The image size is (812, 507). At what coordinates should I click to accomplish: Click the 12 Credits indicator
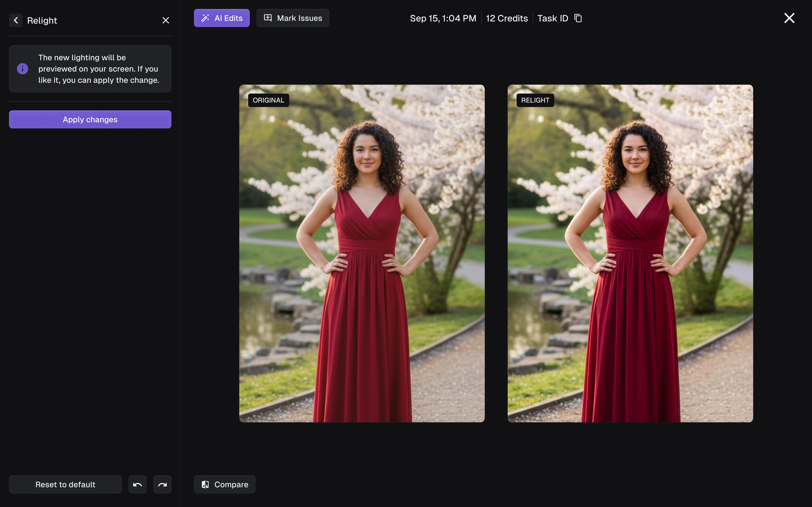(x=507, y=18)
